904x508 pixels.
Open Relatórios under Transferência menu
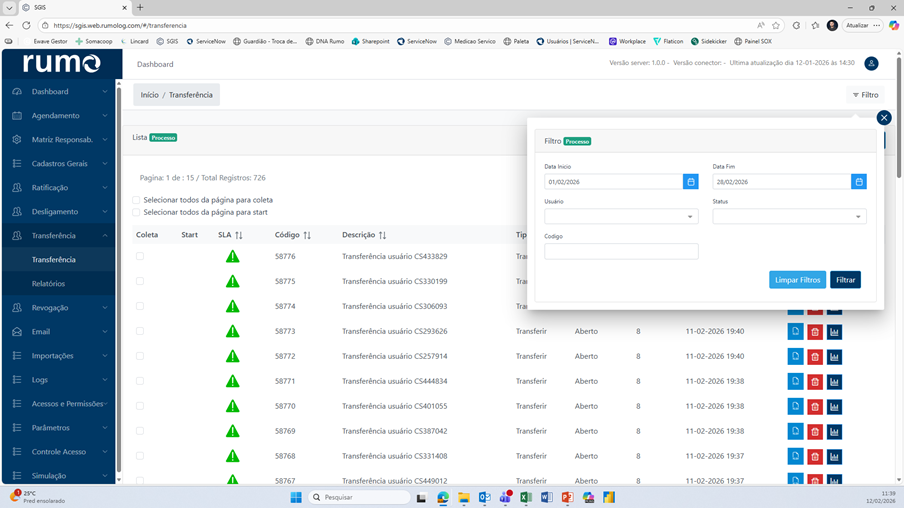tap(48, 284)
